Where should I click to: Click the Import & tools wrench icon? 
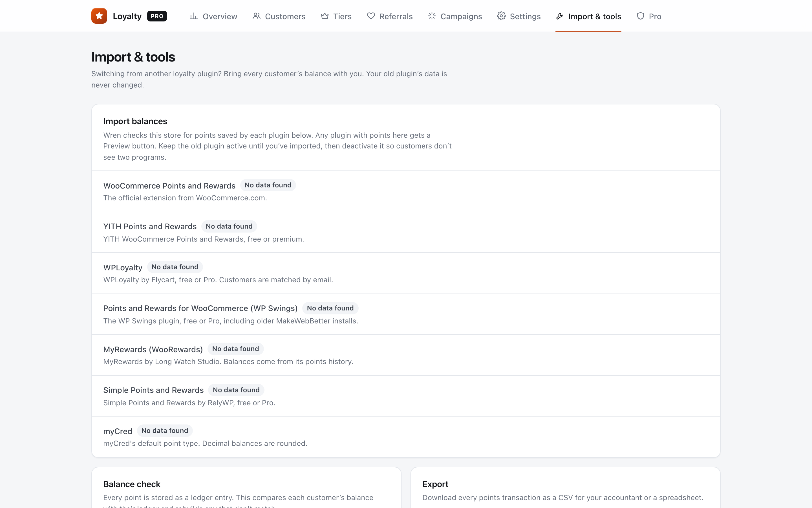[x=559, y=16]
